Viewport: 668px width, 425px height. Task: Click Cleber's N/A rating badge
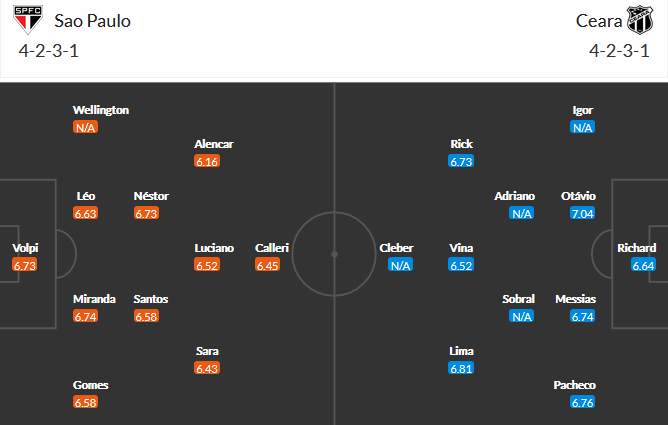coord(400,265)
